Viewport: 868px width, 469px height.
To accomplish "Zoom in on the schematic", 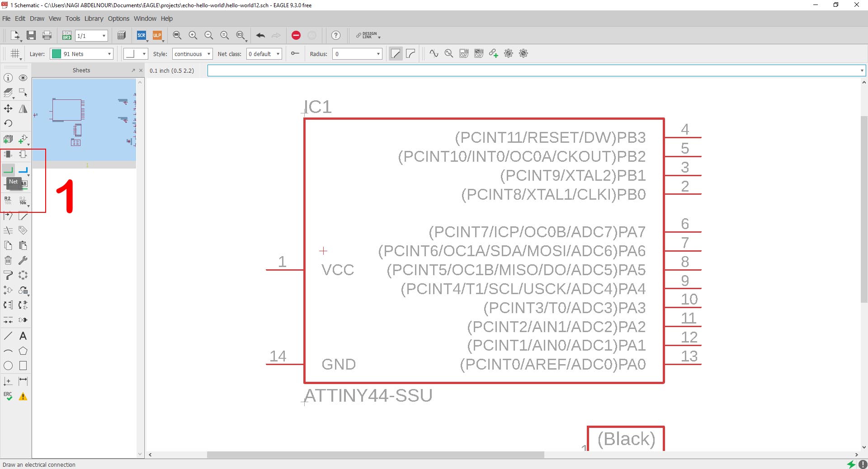I will point(193,35).
